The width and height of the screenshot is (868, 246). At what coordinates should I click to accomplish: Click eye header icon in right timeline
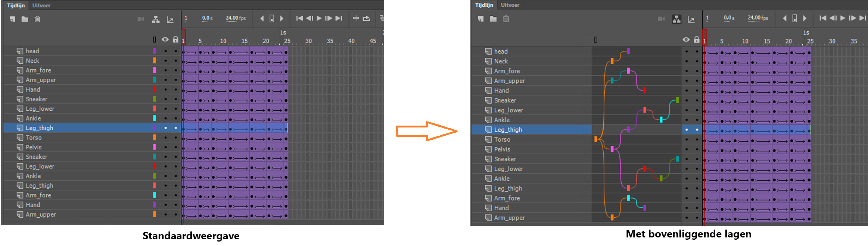(686, 40)
